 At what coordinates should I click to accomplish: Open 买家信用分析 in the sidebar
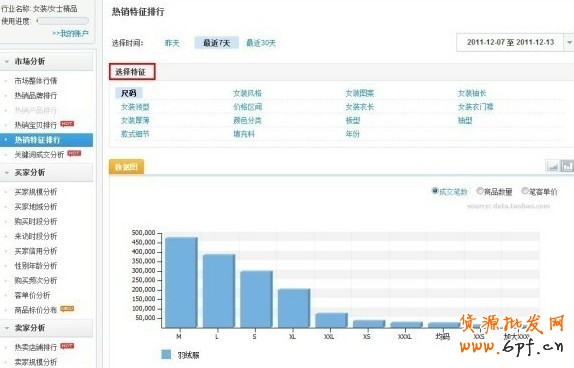(x=36, y=251)
